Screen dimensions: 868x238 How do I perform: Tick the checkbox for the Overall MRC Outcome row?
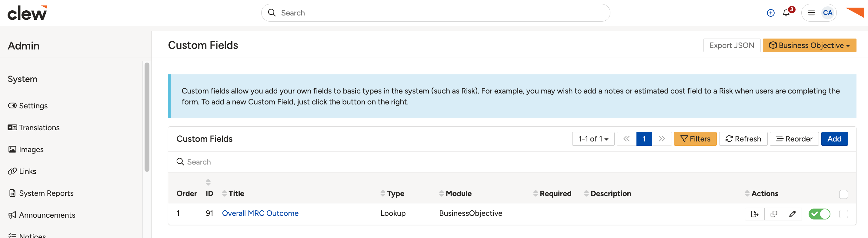843,214
